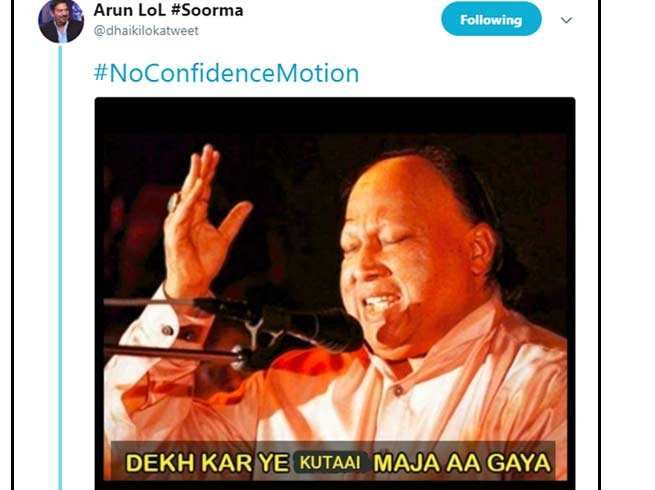Screen dimensions: 655x490
Task: Click the #Soorma text in the display name
Action: coord(207,10)
